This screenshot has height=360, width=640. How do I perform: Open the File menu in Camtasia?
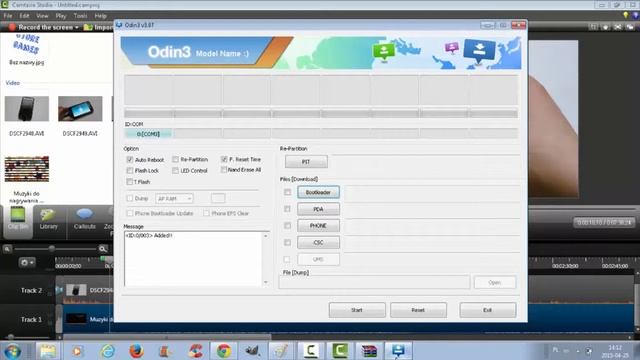pyautogui.click(x=8, y=16)
